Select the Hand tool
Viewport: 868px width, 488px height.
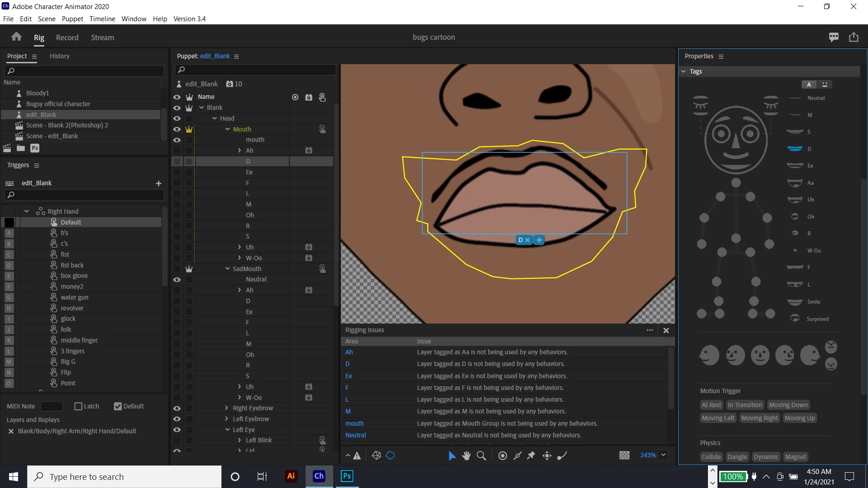point(466,455)
